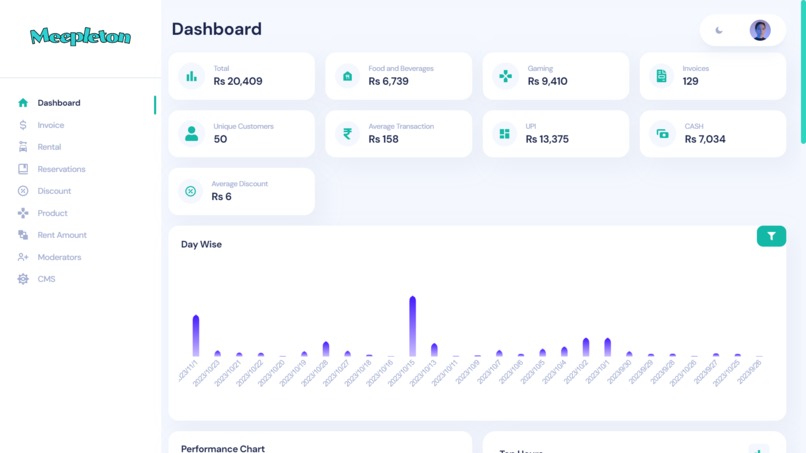Click the rupee icon on Average Transaction card
Image resolution: width=806 pixels, height=453 pixels.
(x=347, y=134)
